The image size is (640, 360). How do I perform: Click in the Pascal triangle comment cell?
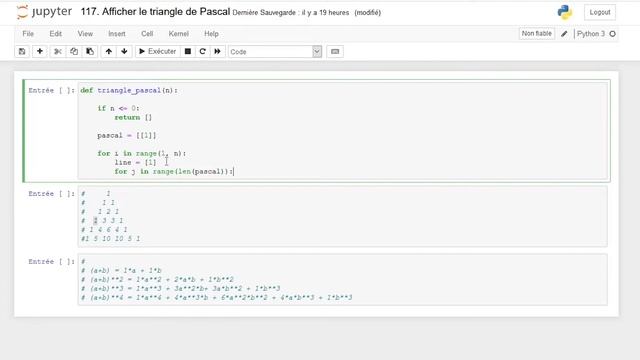point(343,216)
